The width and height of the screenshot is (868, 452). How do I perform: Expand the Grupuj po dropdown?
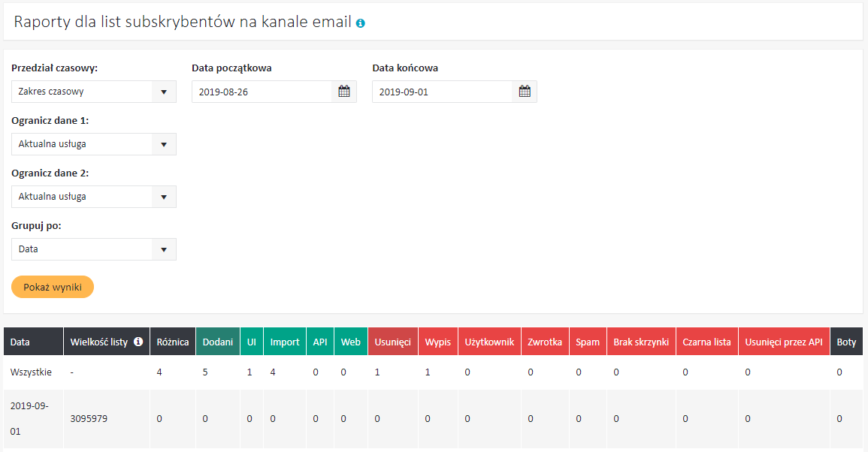tap(93, 249)
